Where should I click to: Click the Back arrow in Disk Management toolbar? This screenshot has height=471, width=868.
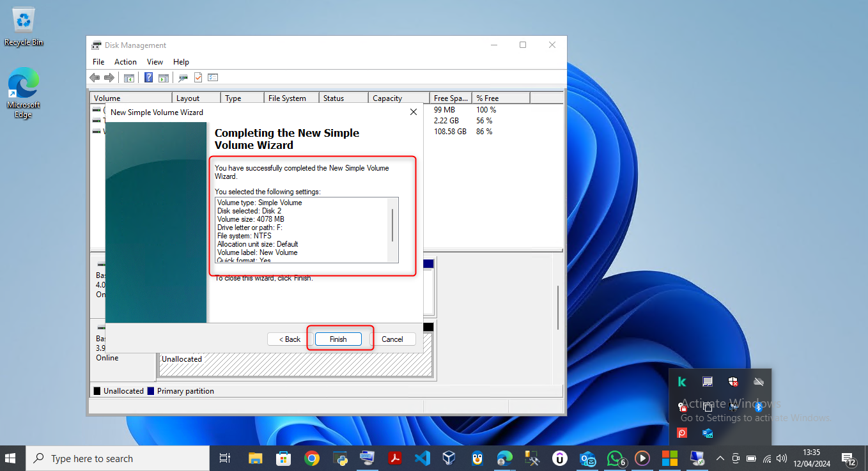[95, 77]
